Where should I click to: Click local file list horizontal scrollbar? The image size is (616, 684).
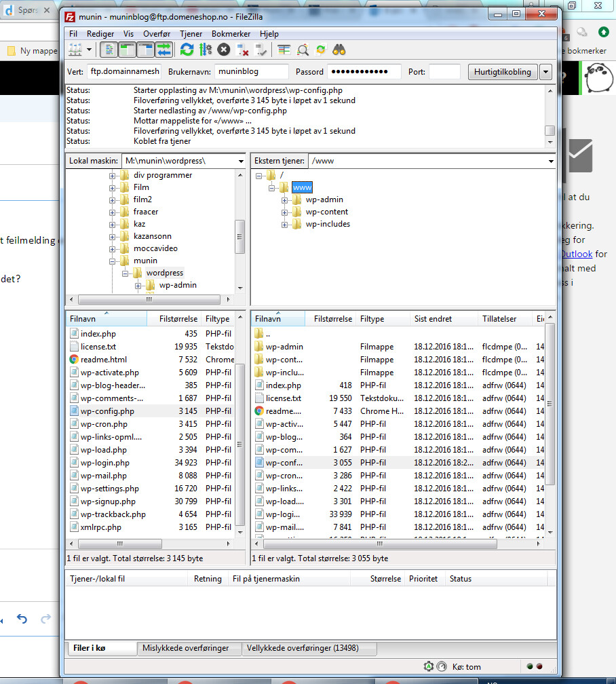click(119, 544)
